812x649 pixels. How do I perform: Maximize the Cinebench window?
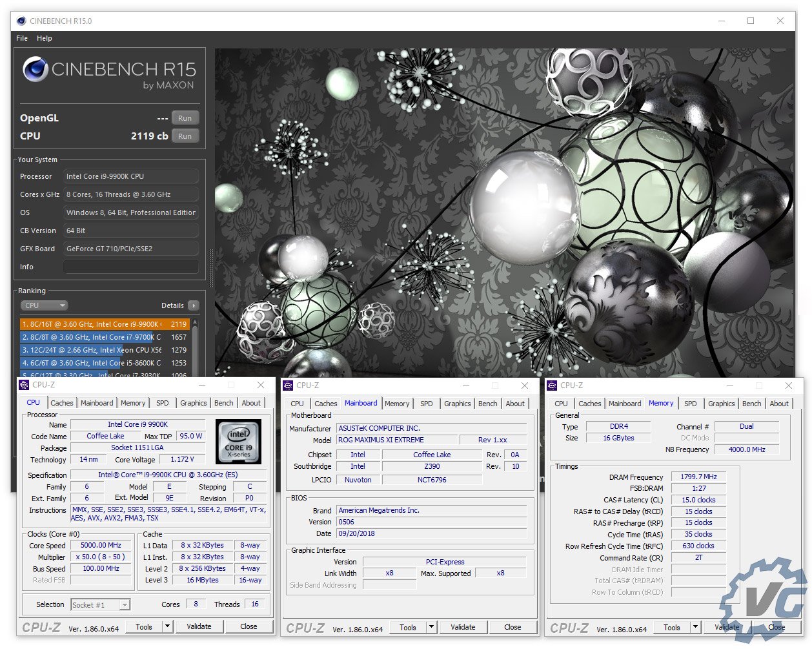click(751, 21)
